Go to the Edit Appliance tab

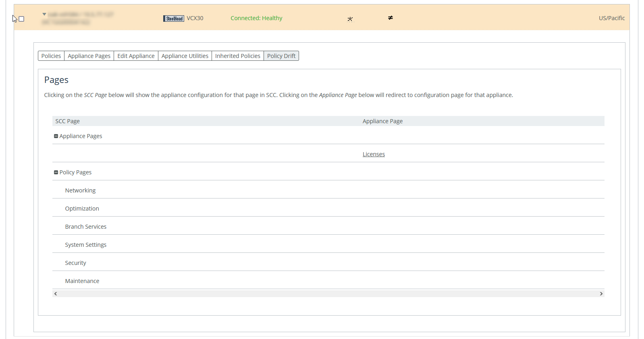(136, 56)
